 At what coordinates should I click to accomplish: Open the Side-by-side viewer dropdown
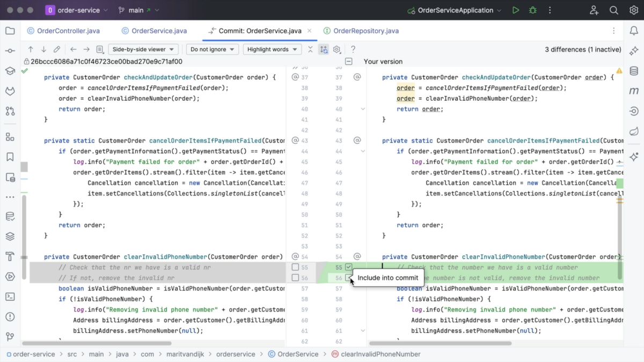143,49
